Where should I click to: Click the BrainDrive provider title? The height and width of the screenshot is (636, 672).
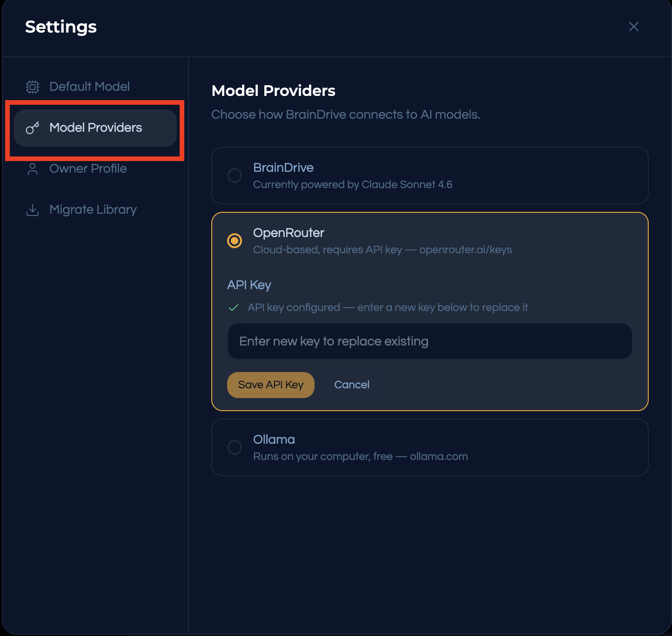point(283,168)
